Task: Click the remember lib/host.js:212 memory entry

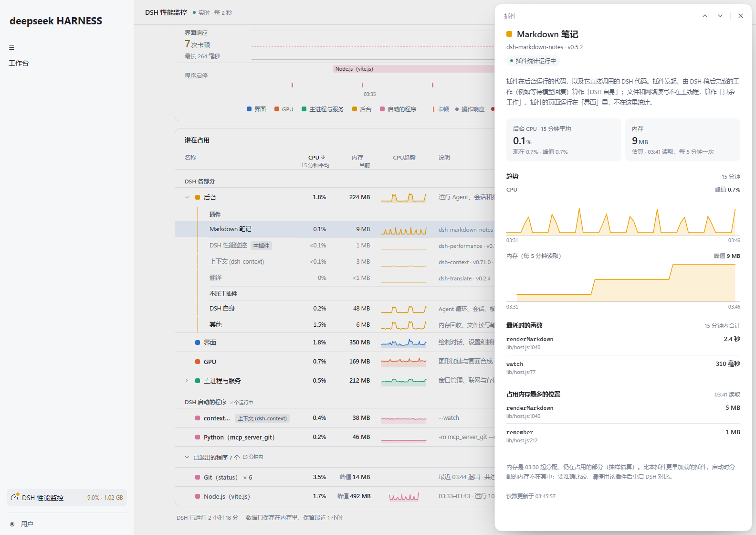Action: click(623, 436)
